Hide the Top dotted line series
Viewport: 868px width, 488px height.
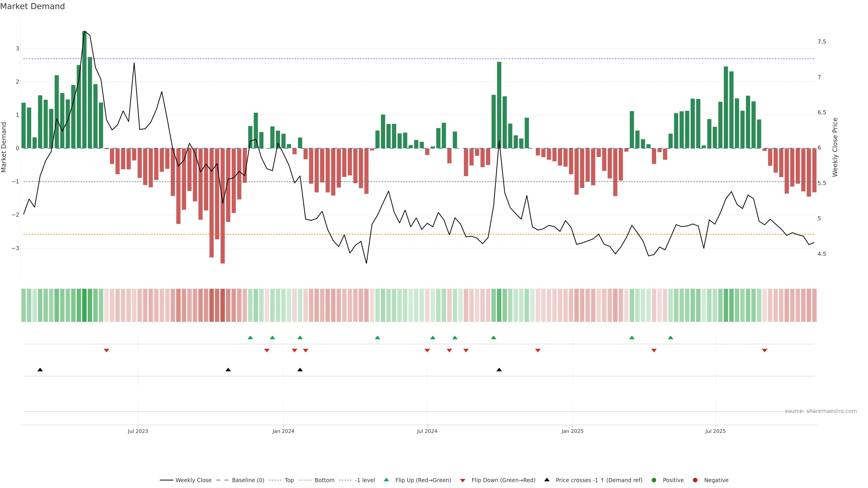289,480
